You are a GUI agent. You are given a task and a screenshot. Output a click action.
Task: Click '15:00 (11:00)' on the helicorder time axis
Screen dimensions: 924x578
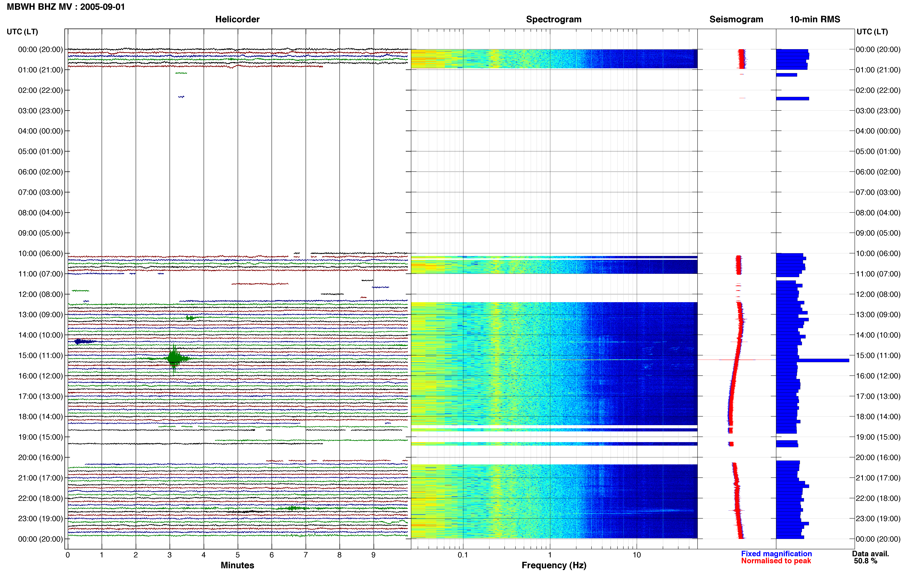[41, 356]
